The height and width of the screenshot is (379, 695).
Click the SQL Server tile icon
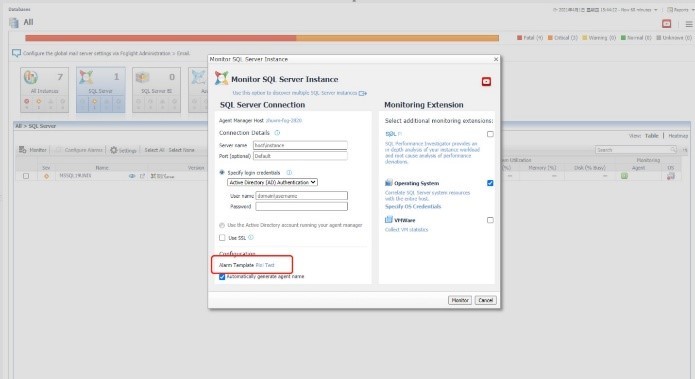(86, 77)
